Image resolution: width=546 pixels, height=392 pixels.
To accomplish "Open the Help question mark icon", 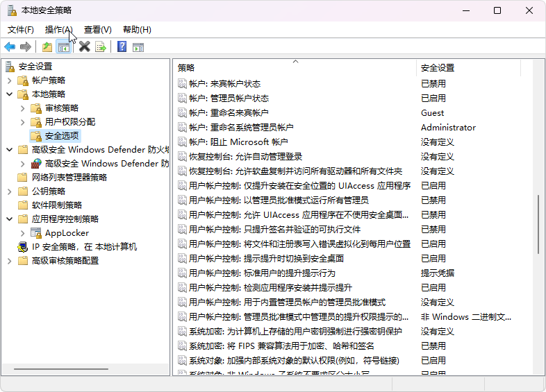I will click(x=122, y=47).
